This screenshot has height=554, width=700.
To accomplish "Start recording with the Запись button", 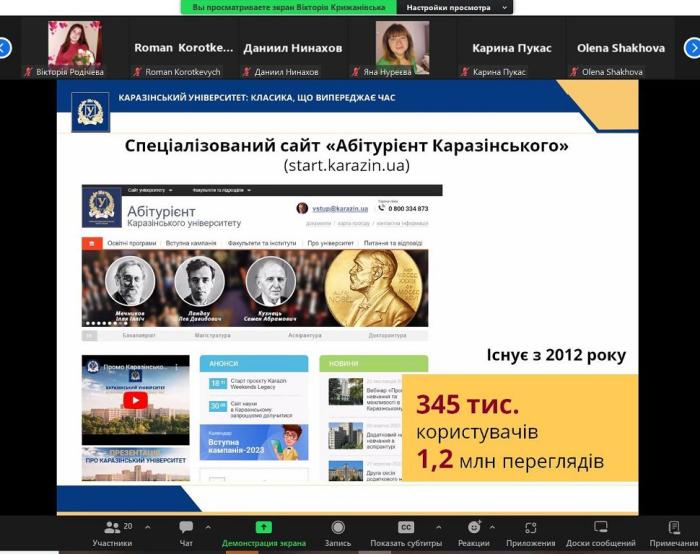I will click(x=338, y=533).
